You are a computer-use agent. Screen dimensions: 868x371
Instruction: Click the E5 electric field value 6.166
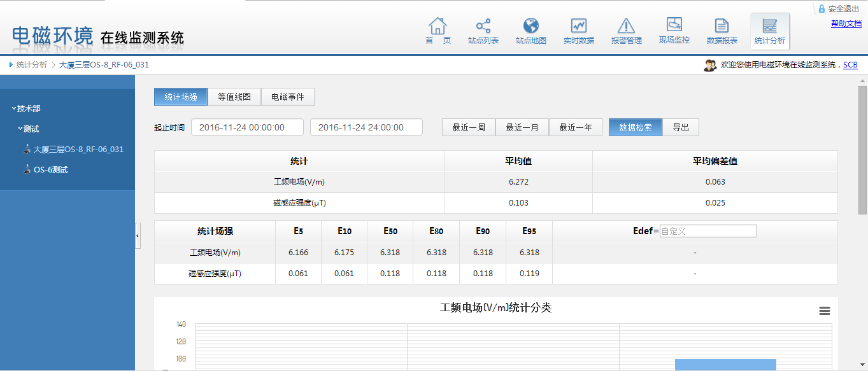(x=298, y=253)
